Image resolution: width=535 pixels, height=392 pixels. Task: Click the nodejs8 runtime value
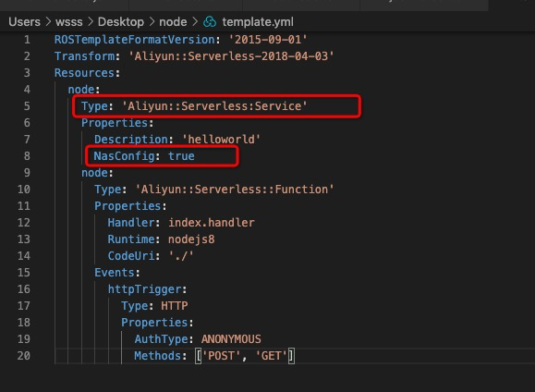[191, 239]
